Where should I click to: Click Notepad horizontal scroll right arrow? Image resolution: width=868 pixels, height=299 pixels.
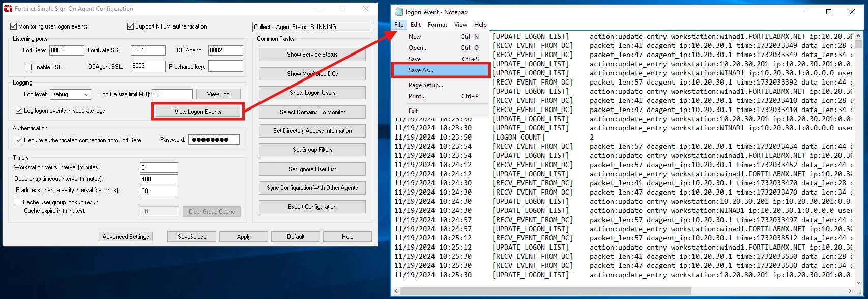point(851,291)
